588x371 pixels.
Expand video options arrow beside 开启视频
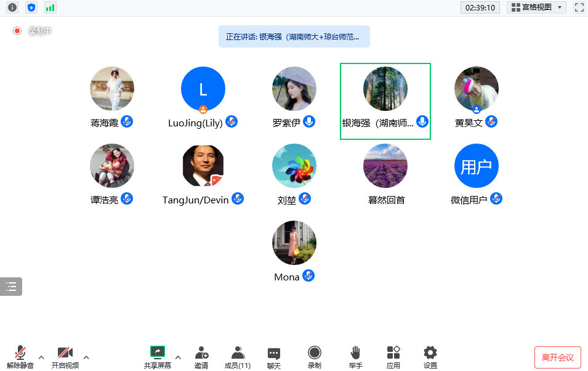[x=86, y=357]
